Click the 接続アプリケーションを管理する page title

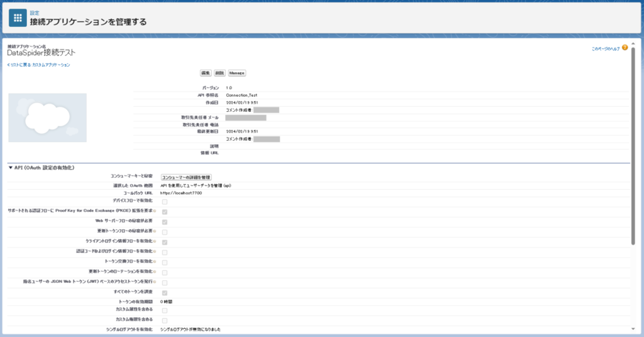[88, 21]
